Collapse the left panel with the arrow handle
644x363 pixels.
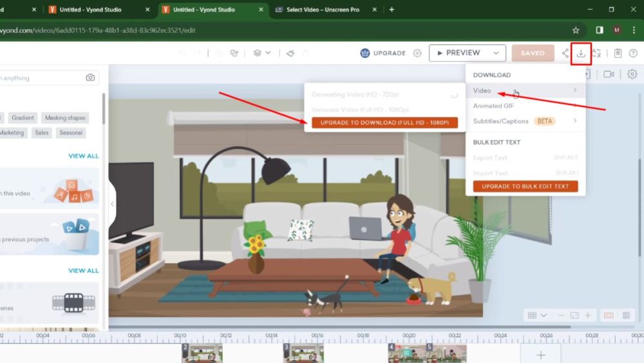(x=112, y=204)
